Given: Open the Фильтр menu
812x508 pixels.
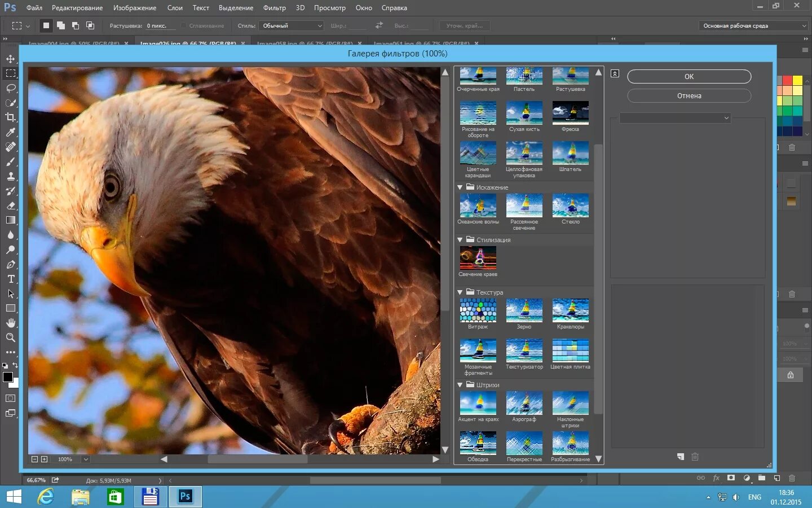Looking at the screenshot, I should pyautogui.click(x=274, y=8).
